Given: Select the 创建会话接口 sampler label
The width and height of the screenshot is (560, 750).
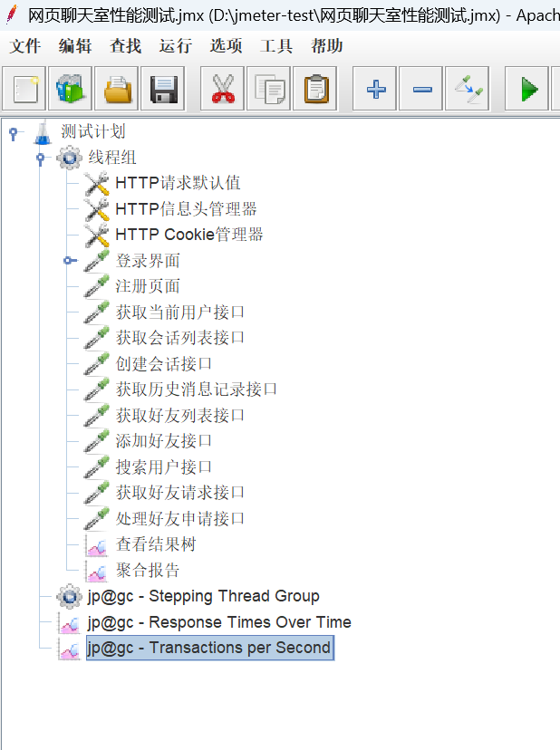Looking at the screenshot, I should [x=164, y=364].
